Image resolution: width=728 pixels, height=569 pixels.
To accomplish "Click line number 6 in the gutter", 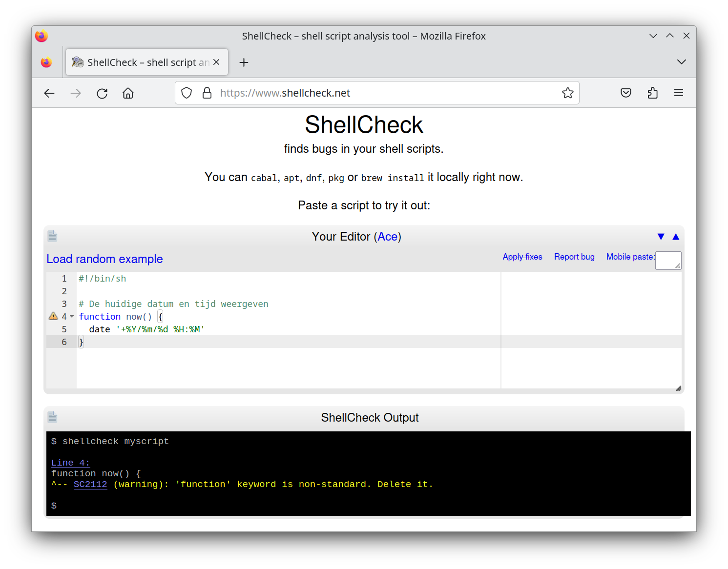I will point(64,342).
